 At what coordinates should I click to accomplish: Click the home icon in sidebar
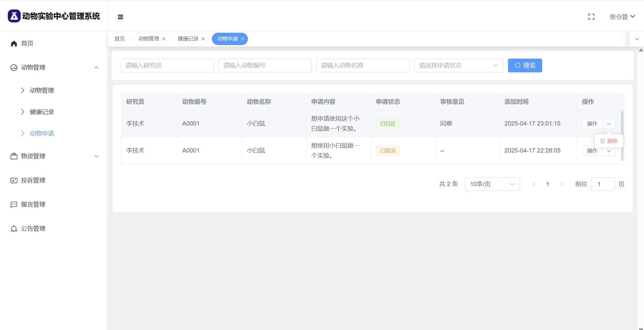14,43
